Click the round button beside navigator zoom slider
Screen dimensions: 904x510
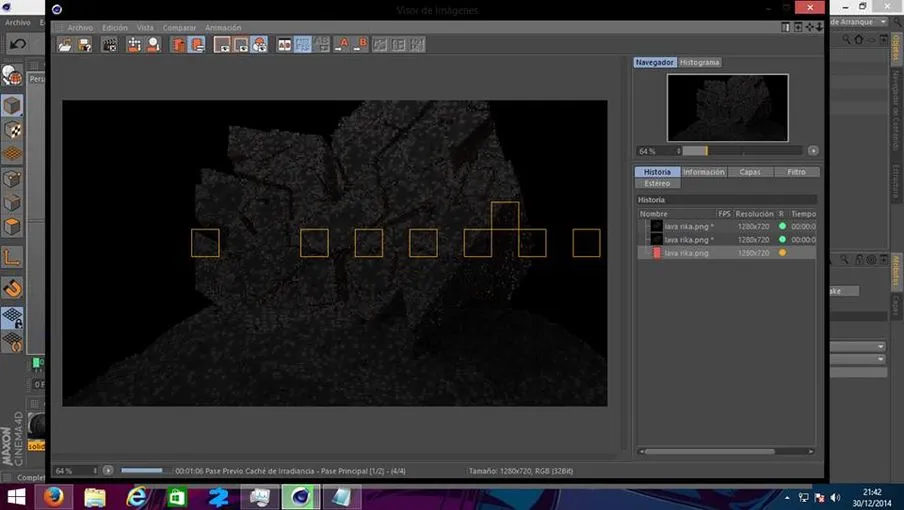[813, 150]
